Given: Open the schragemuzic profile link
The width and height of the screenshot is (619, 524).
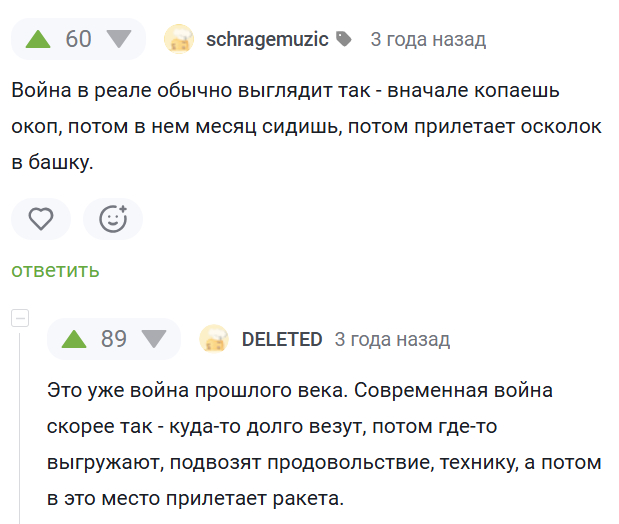Looking at the screenshot, I should [x=267, y=39].
